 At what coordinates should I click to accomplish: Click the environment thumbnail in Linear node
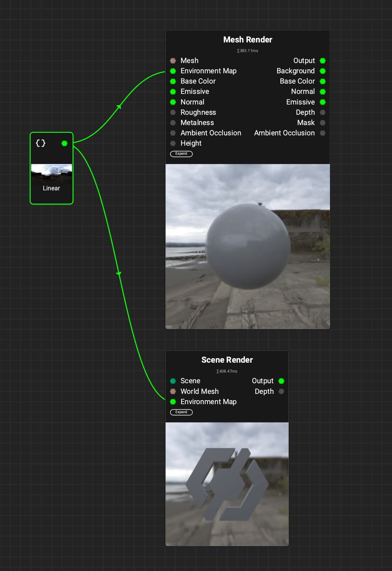click(x=51, y=174)
